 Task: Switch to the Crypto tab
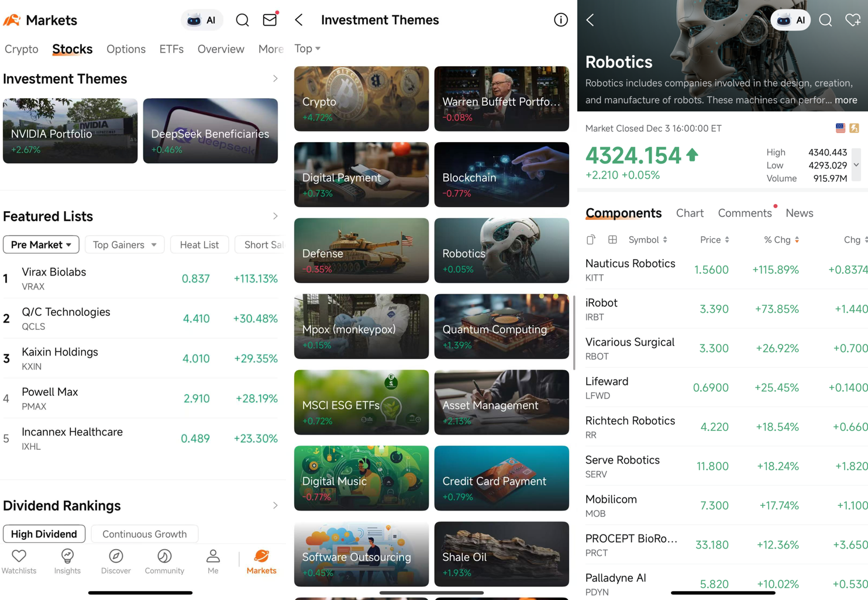(x=22, y=49)
